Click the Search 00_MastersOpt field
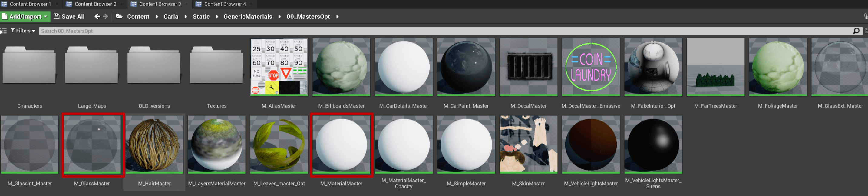 pos(438,31)
